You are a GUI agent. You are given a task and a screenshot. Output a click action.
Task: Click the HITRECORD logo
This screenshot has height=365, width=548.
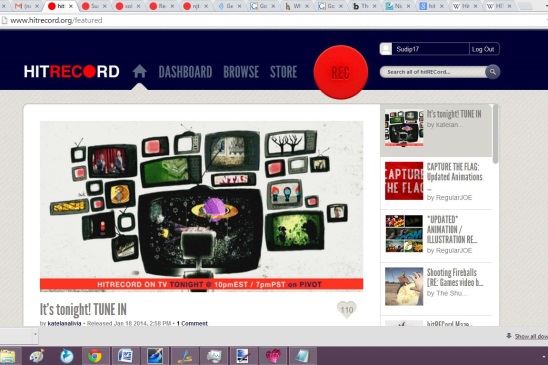(72, 72)
